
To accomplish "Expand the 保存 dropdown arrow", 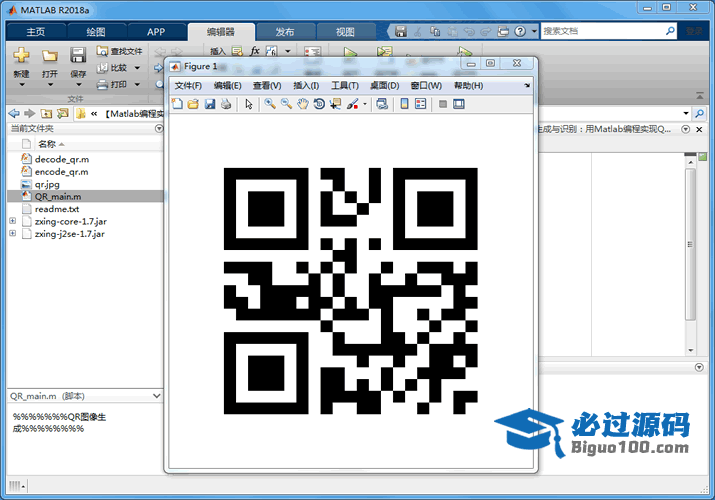I will (78, 85).
